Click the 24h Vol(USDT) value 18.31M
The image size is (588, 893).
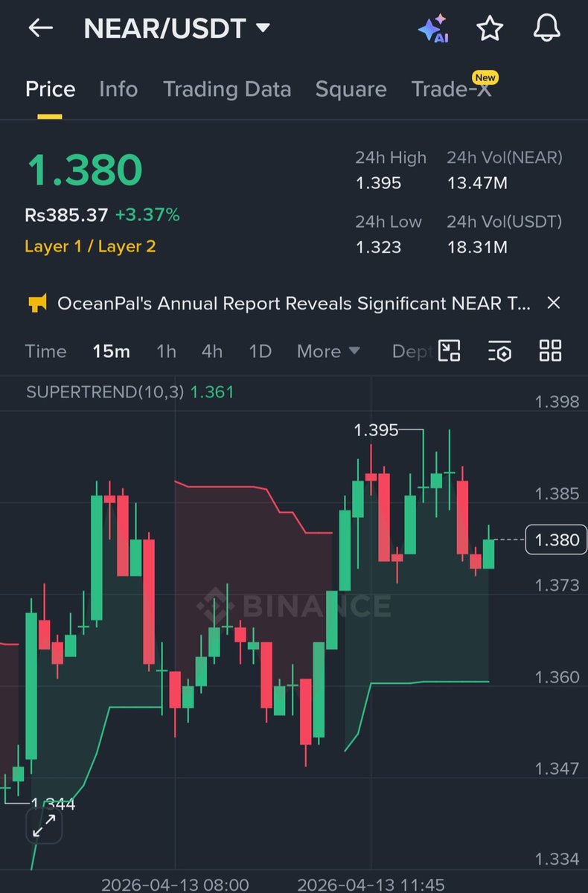(477, 247)
